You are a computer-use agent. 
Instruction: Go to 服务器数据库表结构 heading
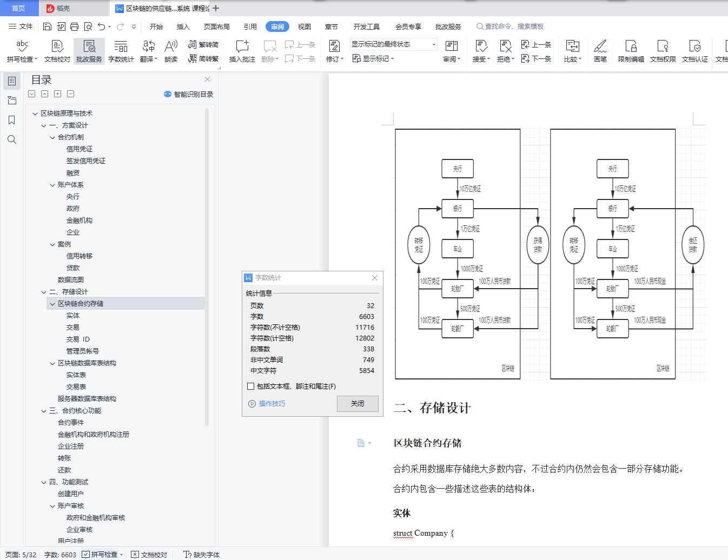87,399
